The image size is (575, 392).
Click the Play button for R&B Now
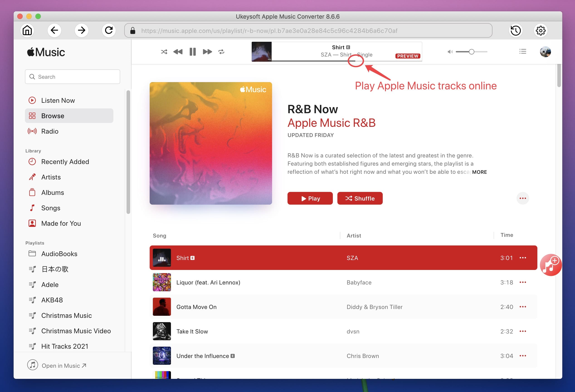pos(310,198)
